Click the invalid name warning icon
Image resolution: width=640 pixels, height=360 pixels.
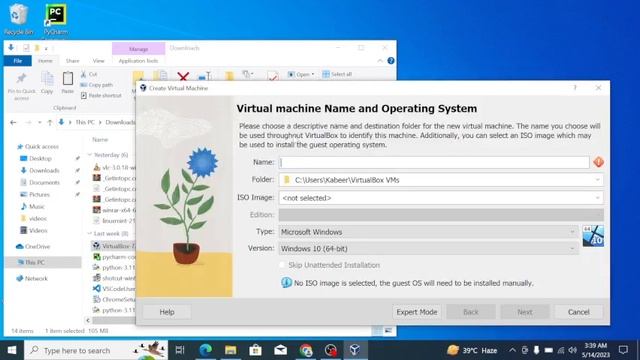[x=598, y=162]
